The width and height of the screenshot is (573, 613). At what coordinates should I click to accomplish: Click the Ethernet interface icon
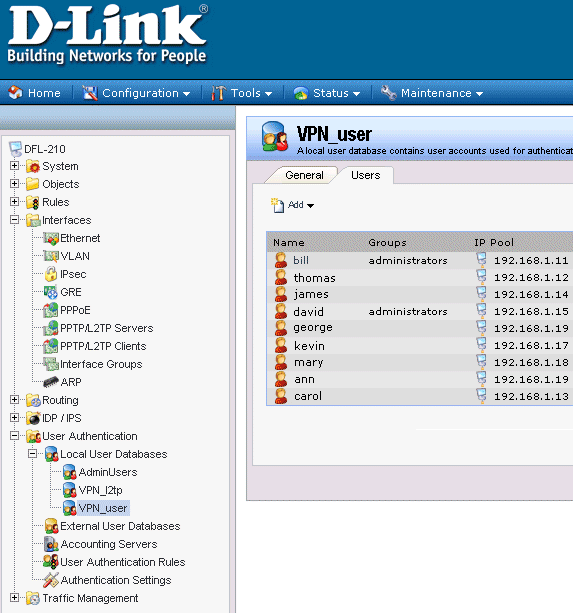[x=51, y=238]
